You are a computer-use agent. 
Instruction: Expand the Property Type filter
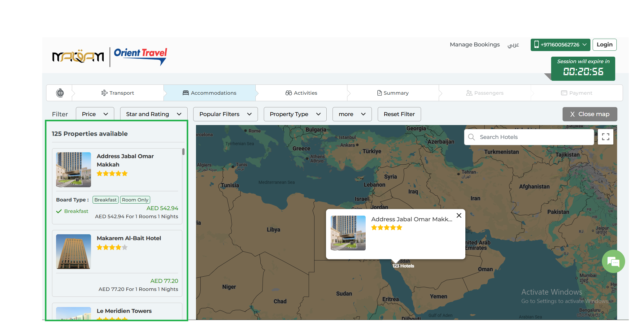295,114
